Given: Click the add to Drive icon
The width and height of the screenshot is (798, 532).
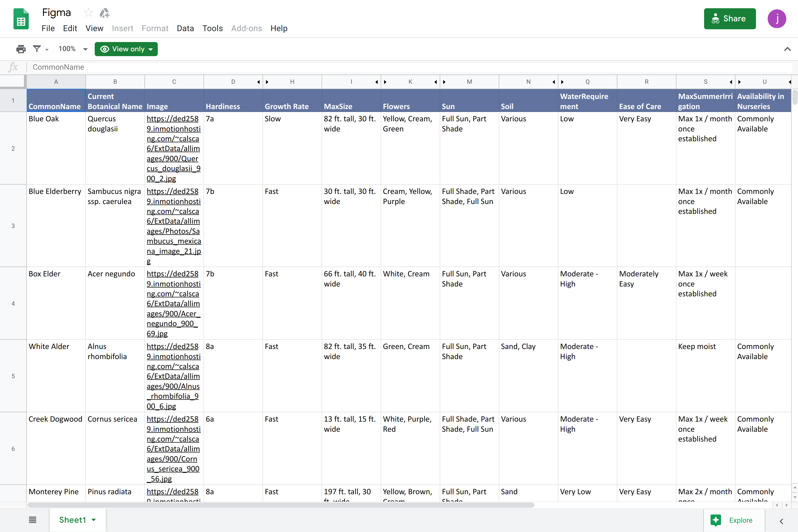Looking at the screenshot, I should [105, 13].
